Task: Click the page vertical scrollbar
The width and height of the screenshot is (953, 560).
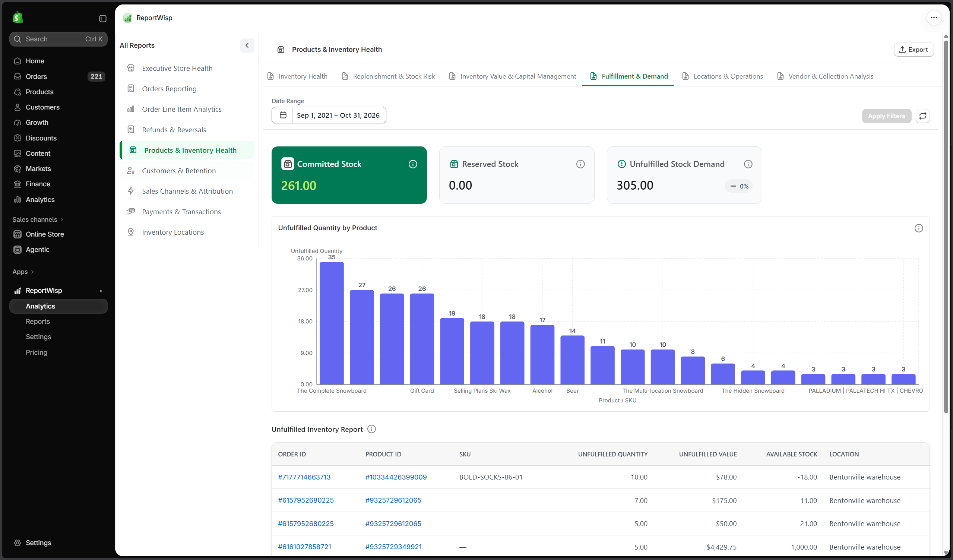Action: (x=946, y=227)
